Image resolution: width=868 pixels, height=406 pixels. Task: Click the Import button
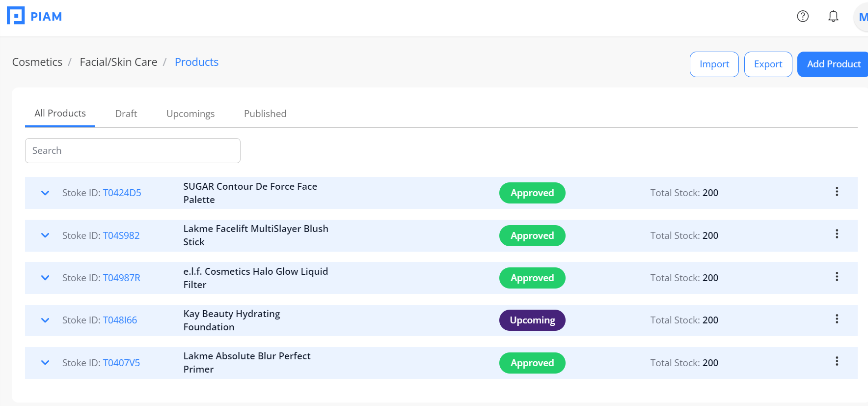click(714, 64)
